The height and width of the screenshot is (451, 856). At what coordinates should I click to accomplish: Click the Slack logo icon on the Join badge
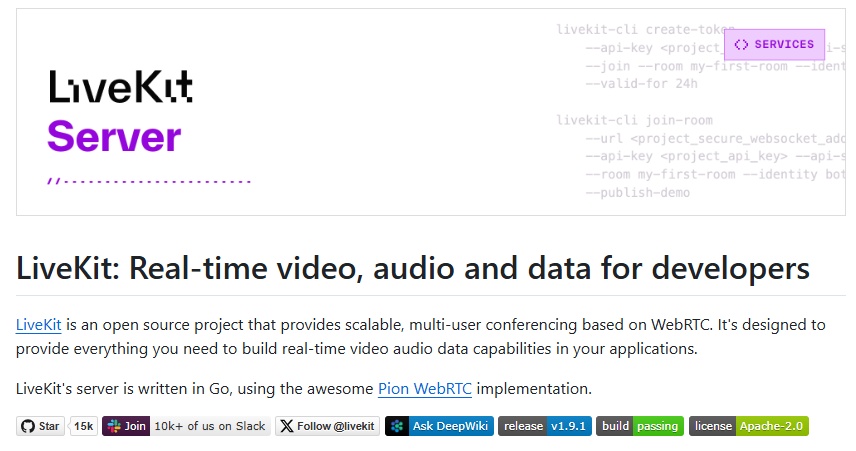click(x=114, y=426)
